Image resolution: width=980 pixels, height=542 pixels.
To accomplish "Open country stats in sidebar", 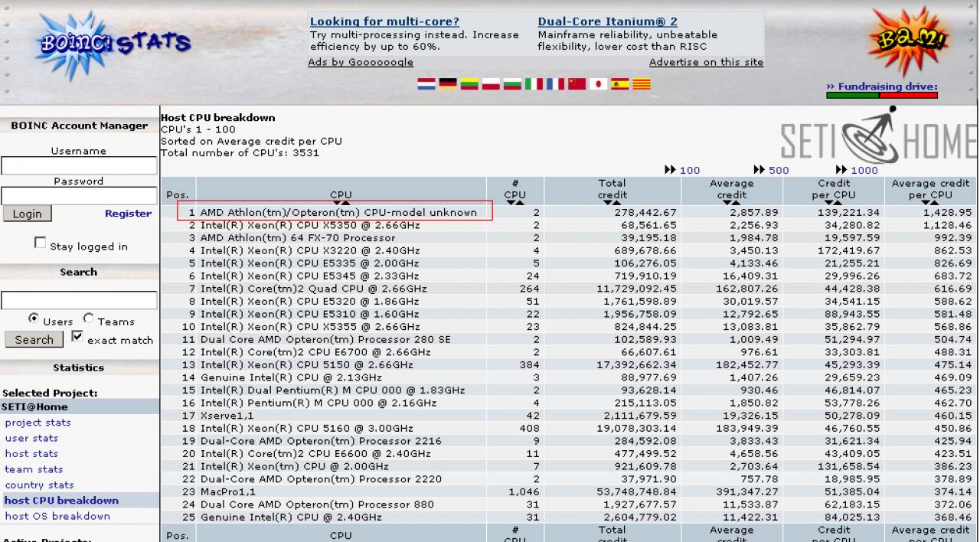I will coord(39,485).
